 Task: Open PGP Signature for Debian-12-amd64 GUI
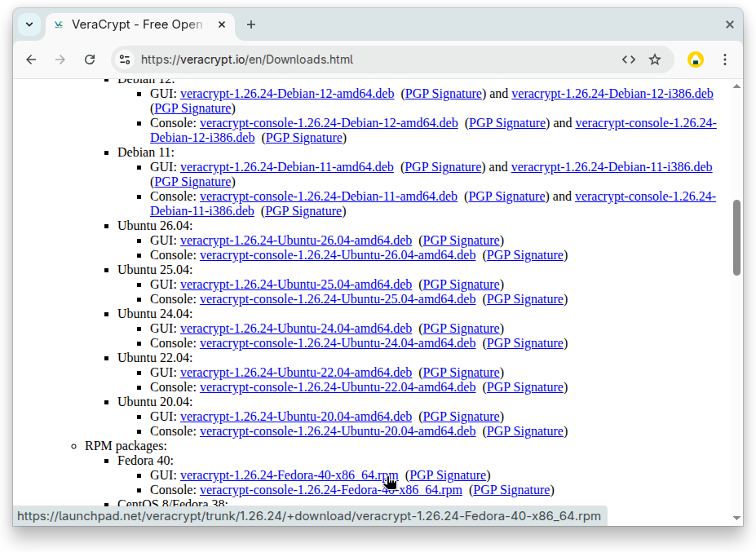pyautogui.click(x=444, y=94)
